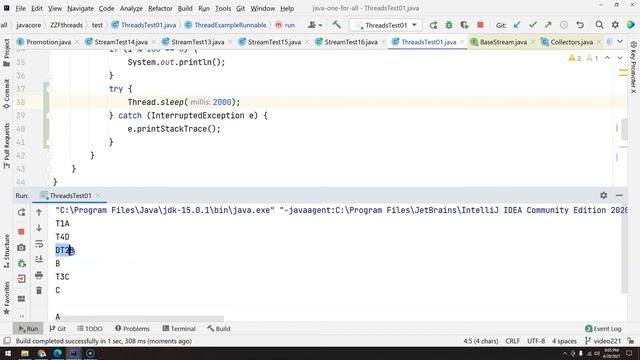Click ZZFthreads breadcrumb folder
The image size is (640, 360).
tap(67, 25)
